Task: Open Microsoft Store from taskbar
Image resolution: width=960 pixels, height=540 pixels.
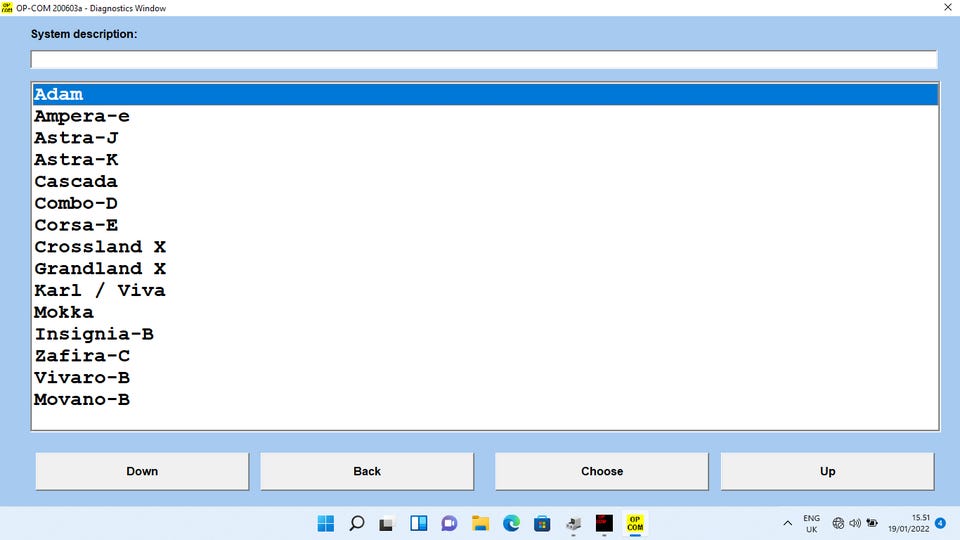Action: pyautogui.click(x=542, y=523)
